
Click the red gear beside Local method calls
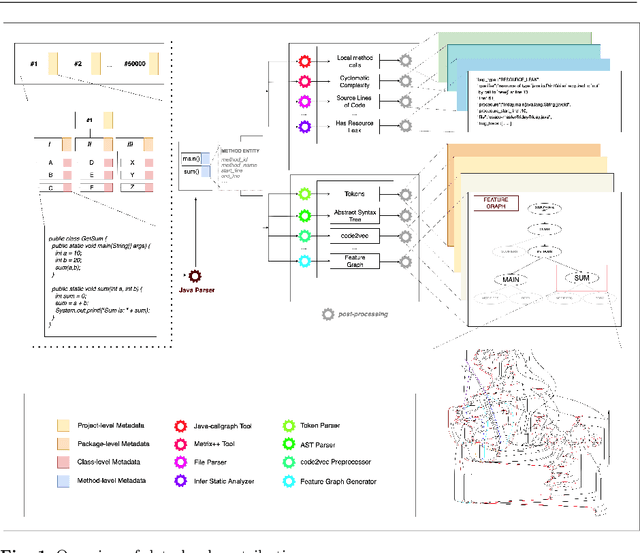pyautogui.click(x=303, y=61)
